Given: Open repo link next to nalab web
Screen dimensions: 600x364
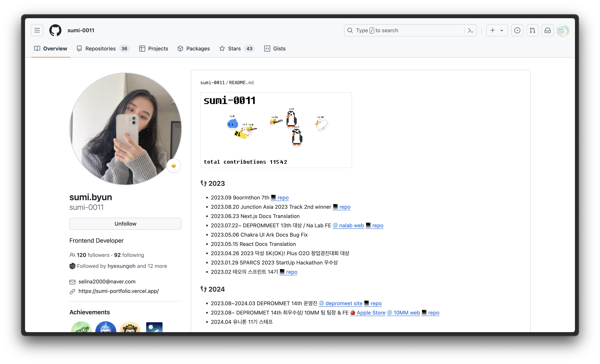Looking at the screenshot, I should point(375,225).
